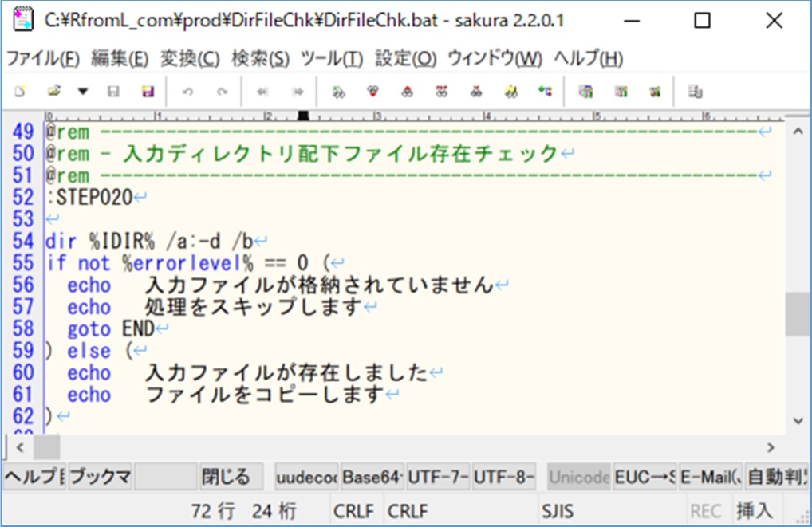Click the Base64 decode function button

pyautogui.click(x=372, y=477)
